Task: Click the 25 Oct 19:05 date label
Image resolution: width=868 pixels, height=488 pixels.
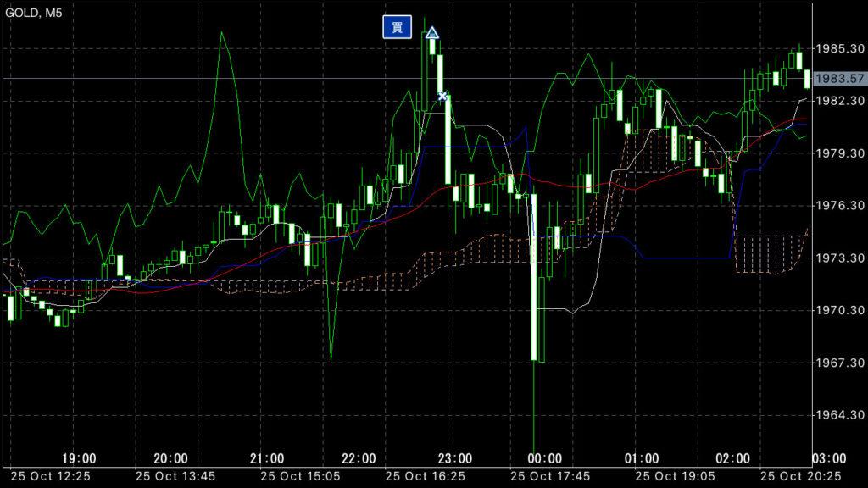Action: click(x=676, y=476)
